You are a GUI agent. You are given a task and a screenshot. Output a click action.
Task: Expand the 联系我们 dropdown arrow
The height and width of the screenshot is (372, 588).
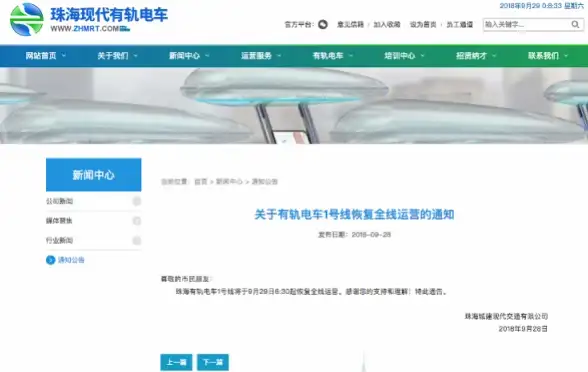pyautogui.click(x=566, y=56)
